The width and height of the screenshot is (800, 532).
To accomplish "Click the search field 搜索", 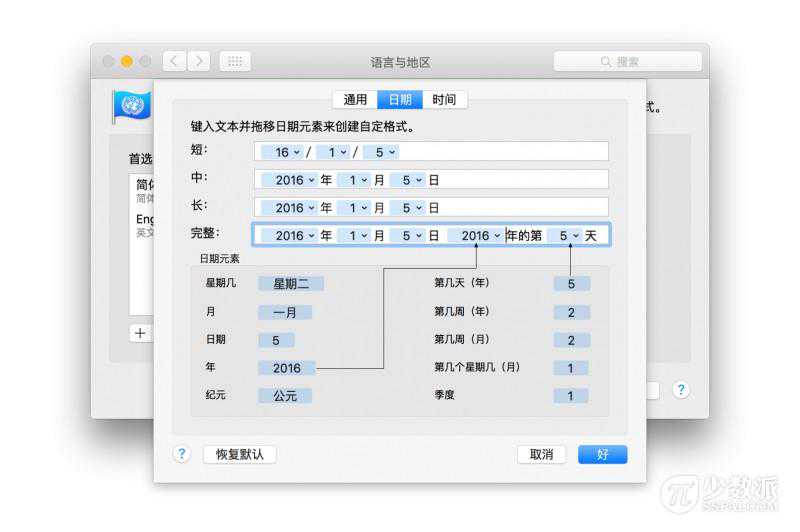I will point(628,62).
